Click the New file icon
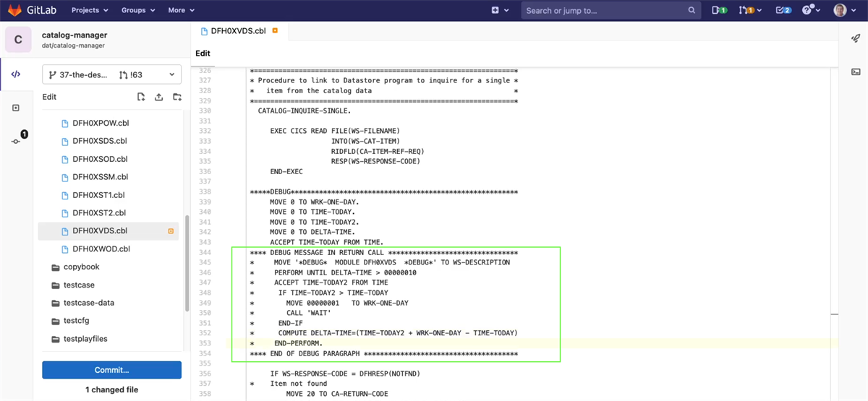Screen dimensions: 868x401 (141, 97)
